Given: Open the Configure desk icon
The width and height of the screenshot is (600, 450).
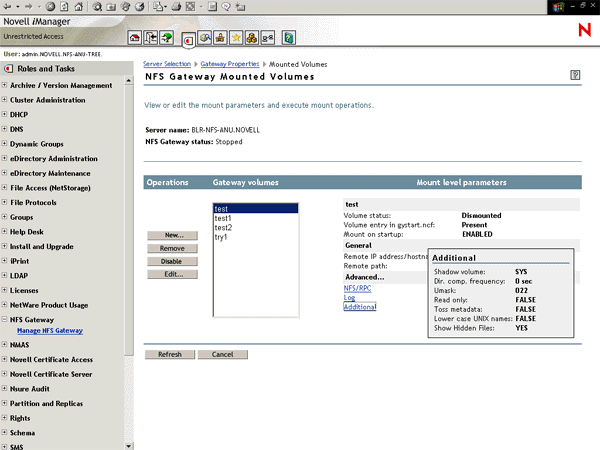Looking at the screenshot, I should point(220,38).
